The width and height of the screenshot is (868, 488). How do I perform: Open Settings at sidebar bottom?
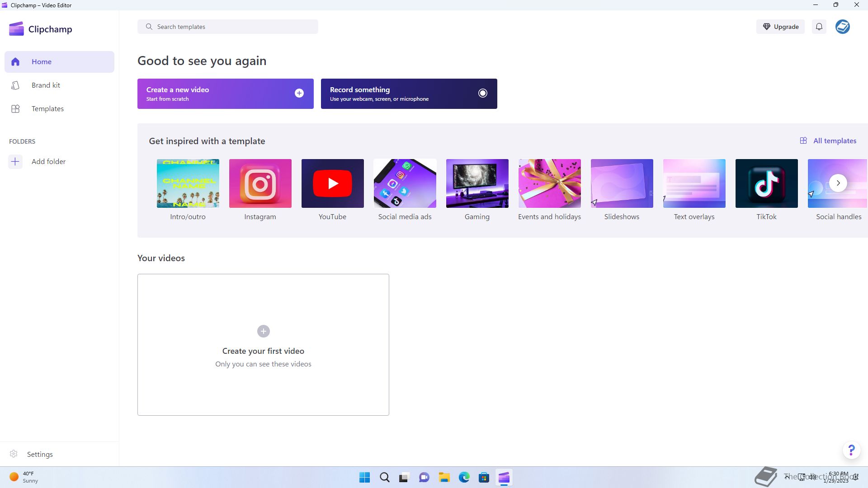tap(59, 454)
